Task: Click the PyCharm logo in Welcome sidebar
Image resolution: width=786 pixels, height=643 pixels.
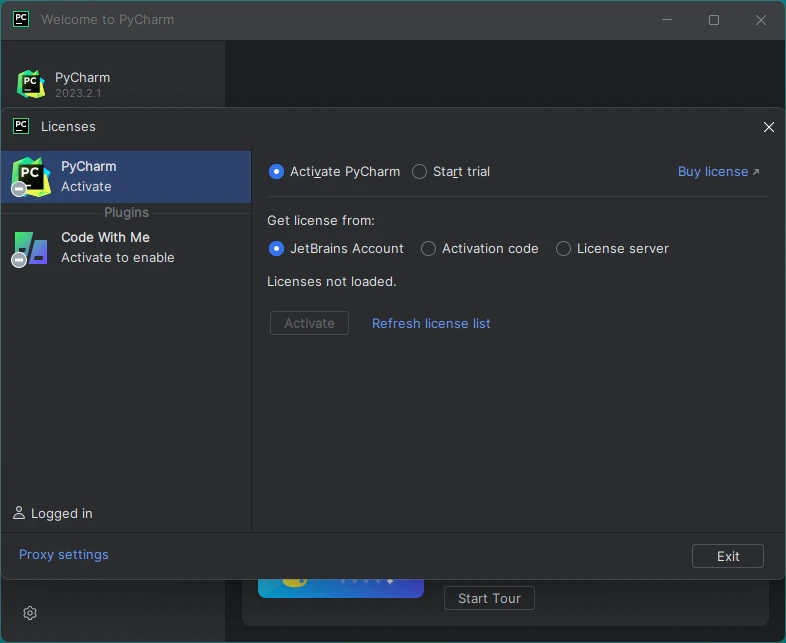Action: (x=31, y=85)
